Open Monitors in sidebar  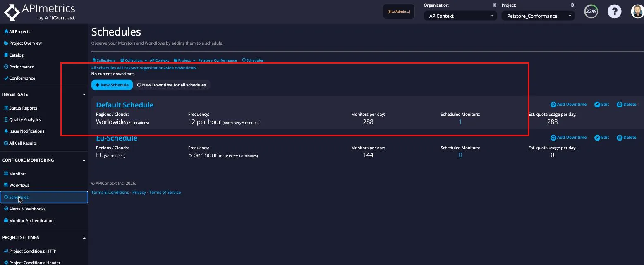pyautogui.click(x=15, y=174)
